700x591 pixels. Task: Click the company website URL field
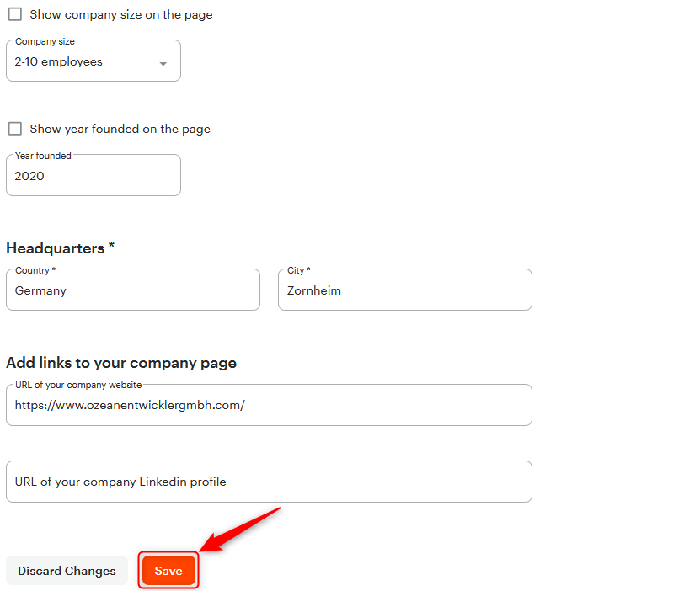269,405
